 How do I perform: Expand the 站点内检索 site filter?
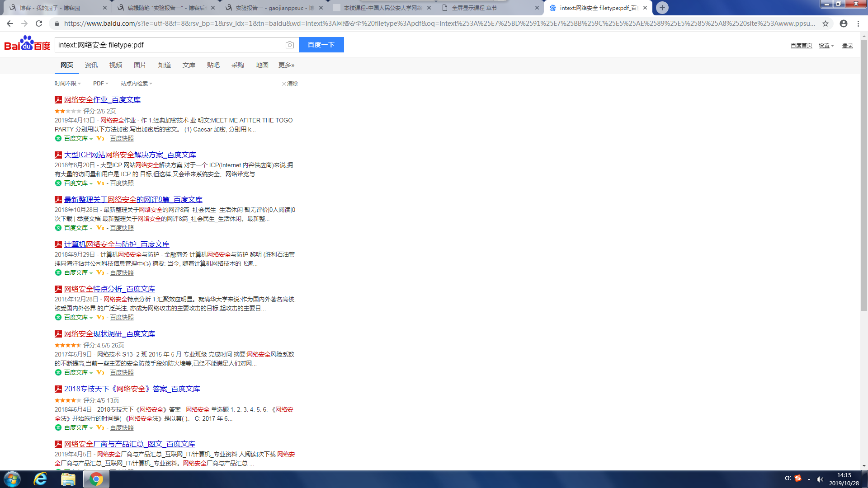click(x=136, y=84)
